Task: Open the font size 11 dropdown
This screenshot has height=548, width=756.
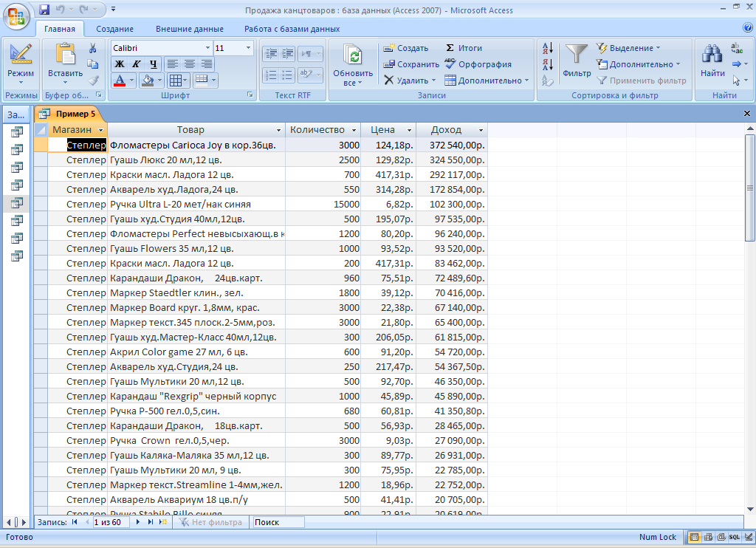Action: coord(248,48)
